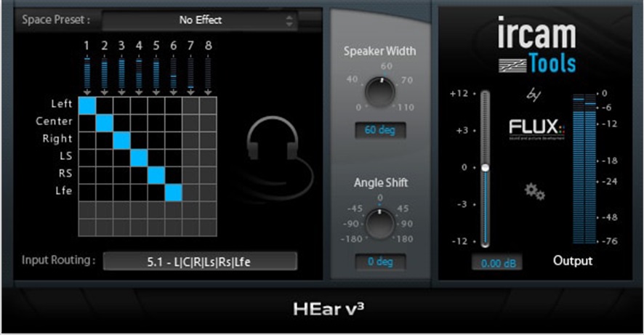Click the HEar v3 title
644x335 pixels.
[329, 309]
